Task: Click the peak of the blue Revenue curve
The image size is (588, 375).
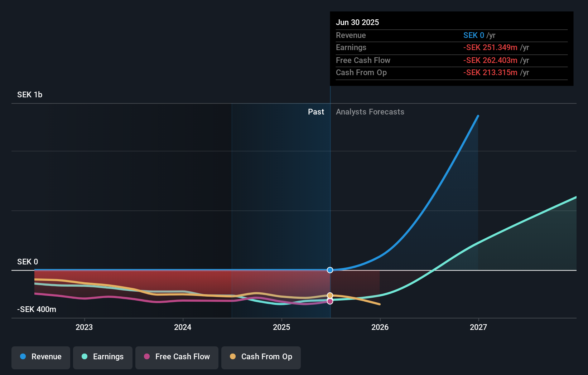Action: [x=478, y=116]
